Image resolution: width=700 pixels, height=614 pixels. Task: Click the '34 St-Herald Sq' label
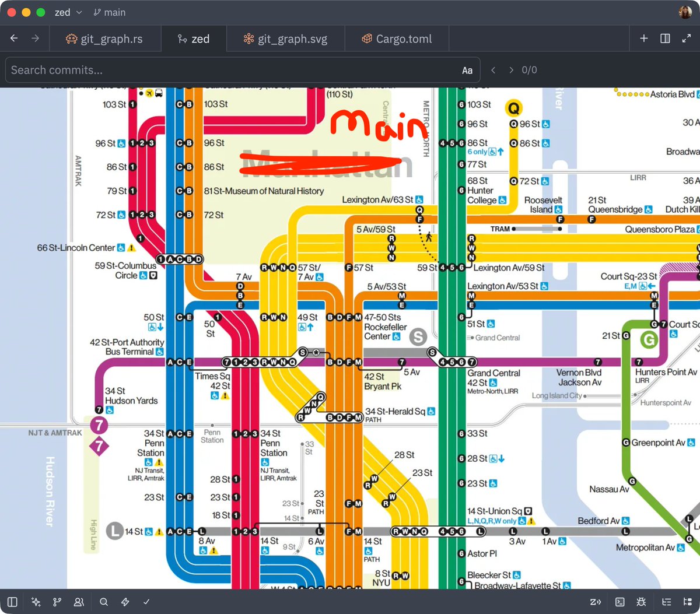click(x=395, y=411)
